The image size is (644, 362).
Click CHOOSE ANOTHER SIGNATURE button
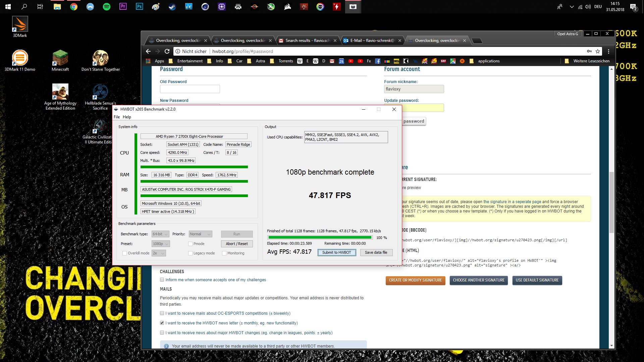tap(479, 280)
